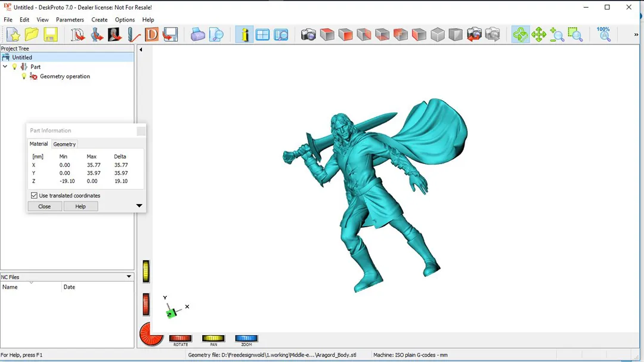
Task: Toggle Use translated coordinates checkbox
Action: click(x=34, y=196)
